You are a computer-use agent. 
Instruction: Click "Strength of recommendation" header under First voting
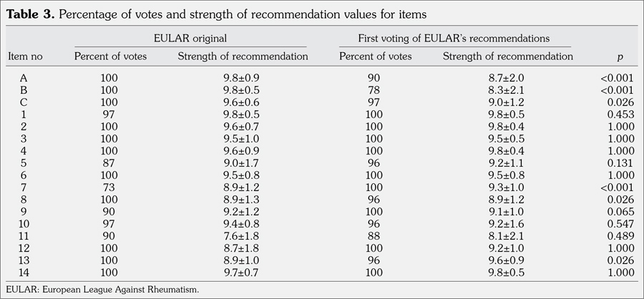point(507,56)
